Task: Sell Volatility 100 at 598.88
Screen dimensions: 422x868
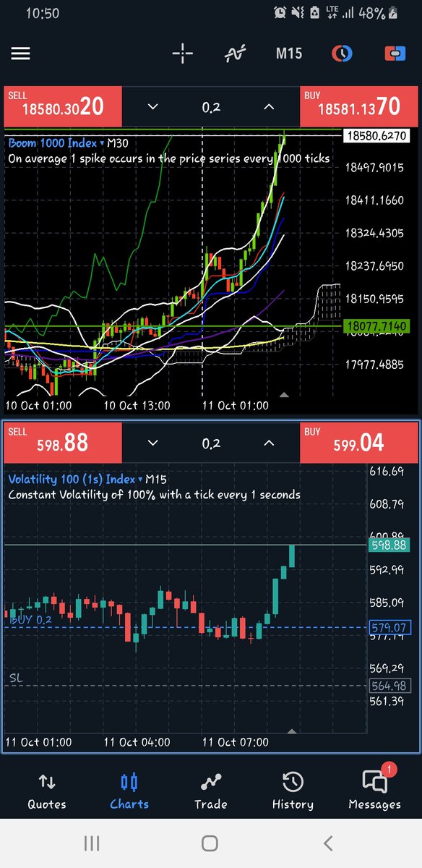Action: click(x=63, y=443)
